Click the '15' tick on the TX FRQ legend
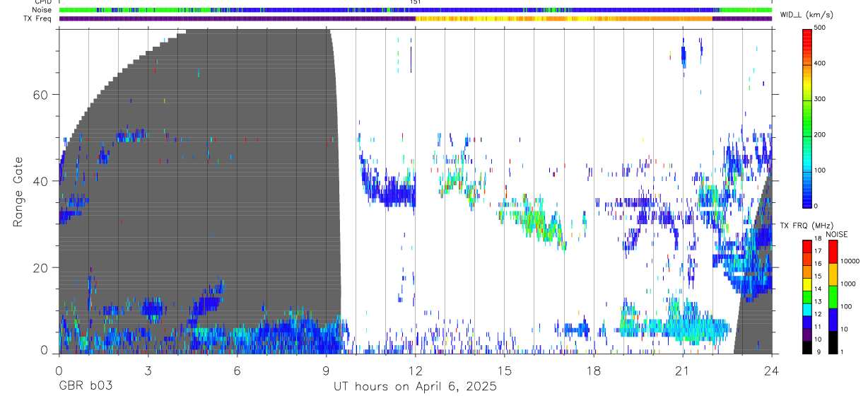Image resolution: width=868 pixels, height=401 pixels. [818, 277]
